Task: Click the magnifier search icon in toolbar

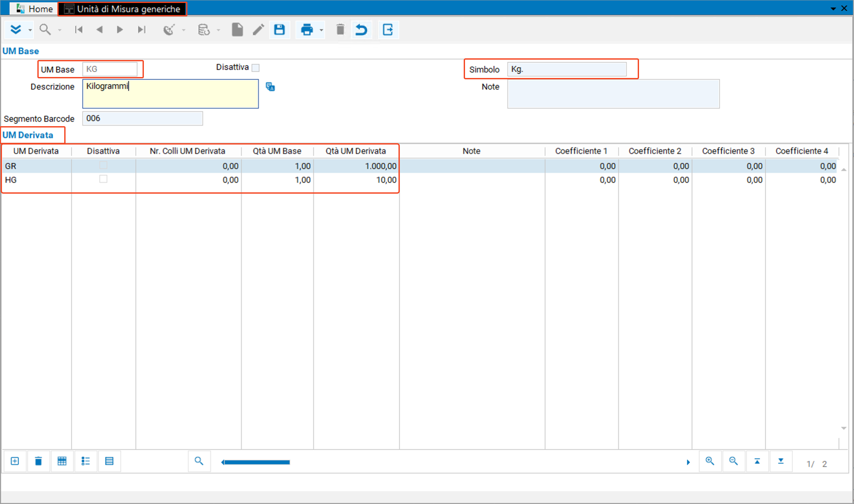Action: [x=45, y=29]
